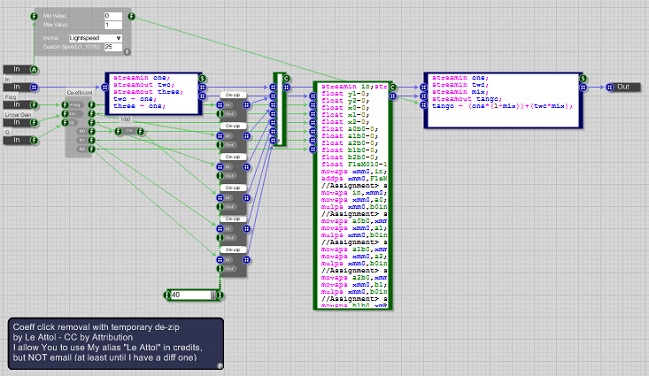This screenshot has width=649, height=376.
Task: Click the tango mix code block
Action: [503, 100]
